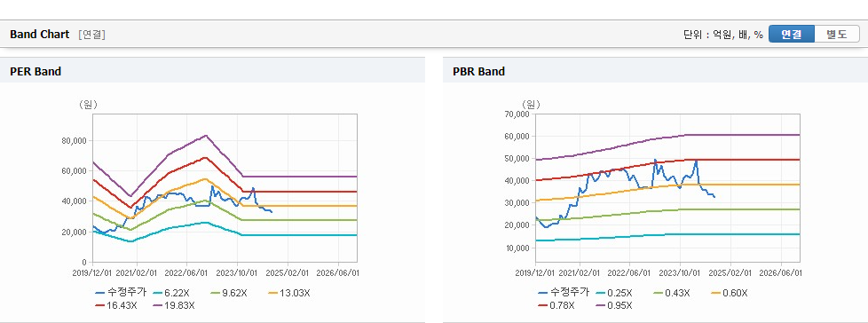The height and width of the screenshot is (323, 868).
Task: Click the (원) unit label above PBR chart
Action: pyautogui.click(x=531, y=104)
